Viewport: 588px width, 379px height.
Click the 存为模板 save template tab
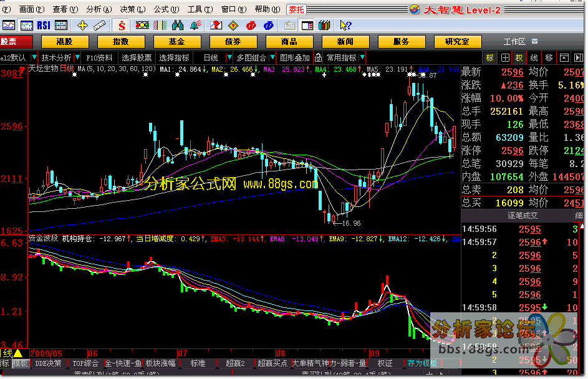[x=422, y=363]
